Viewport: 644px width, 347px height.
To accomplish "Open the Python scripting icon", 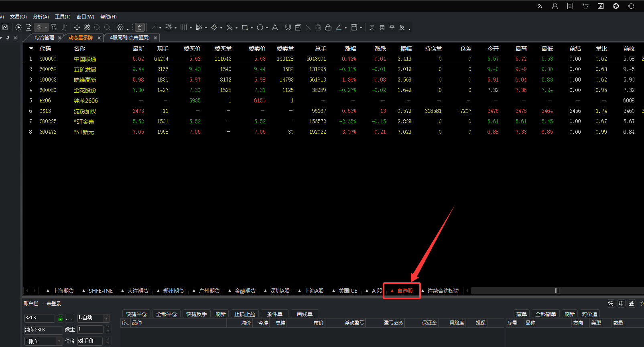I will (616, 6).
